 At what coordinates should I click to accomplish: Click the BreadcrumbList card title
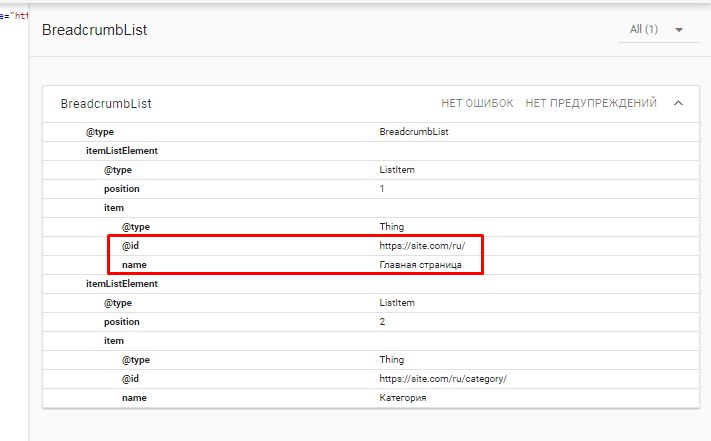[106, 104]
